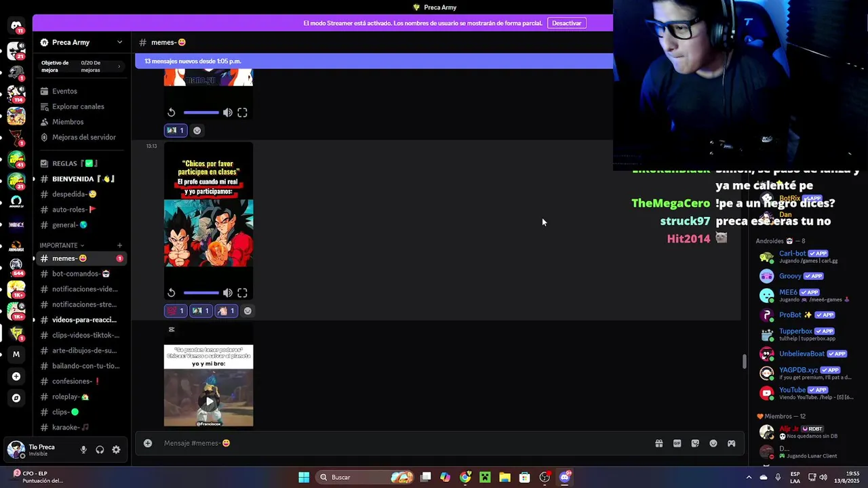Mute volume on the 13:13 meme video
The image size is (868, 488).
[x=228, y=293]
